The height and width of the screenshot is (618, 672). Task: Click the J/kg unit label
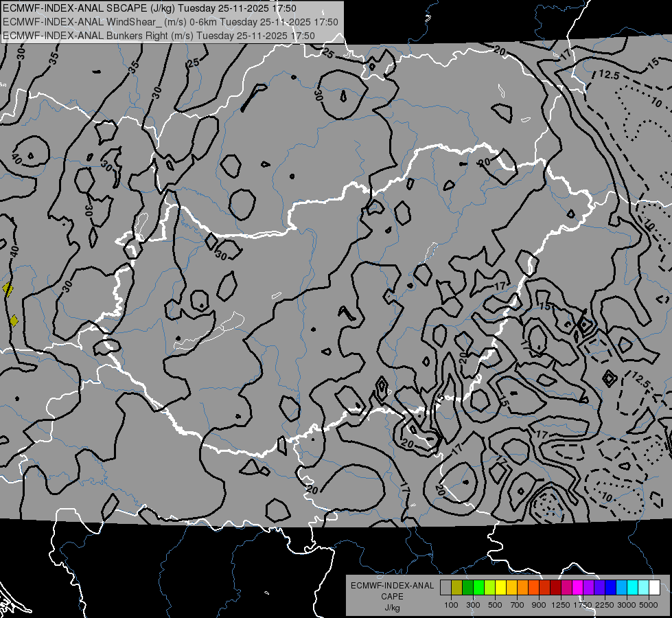tap(392, 608)
